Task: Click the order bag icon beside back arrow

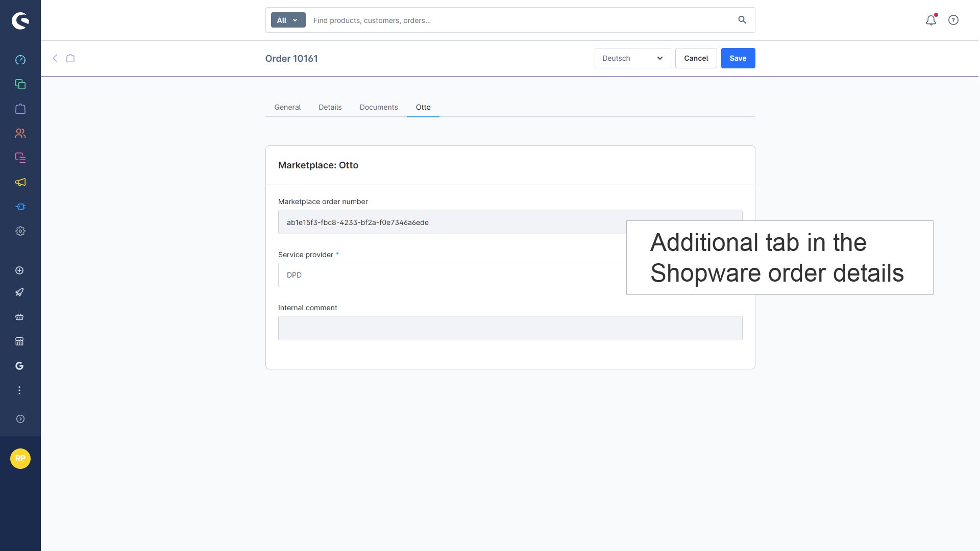Action: tap(70, 58)
